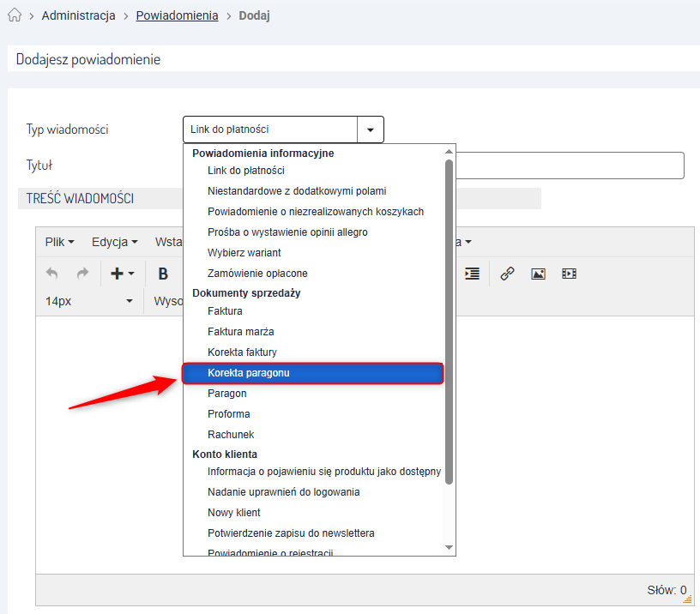The height and width of the screenshot is (614, 700).
Task: Open the Plik menu in editor
Action: [59, 242]
